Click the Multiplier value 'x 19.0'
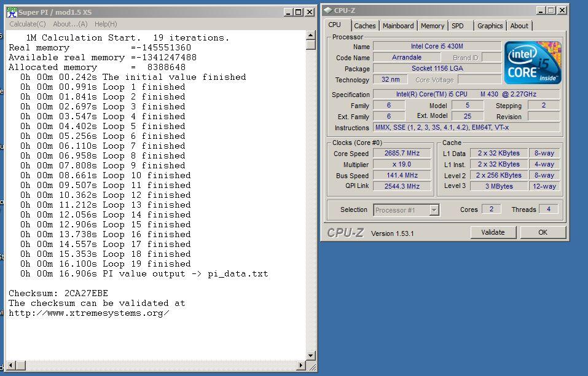The height and width of the screenshot is (376, 588). click(x=402, y=164)
